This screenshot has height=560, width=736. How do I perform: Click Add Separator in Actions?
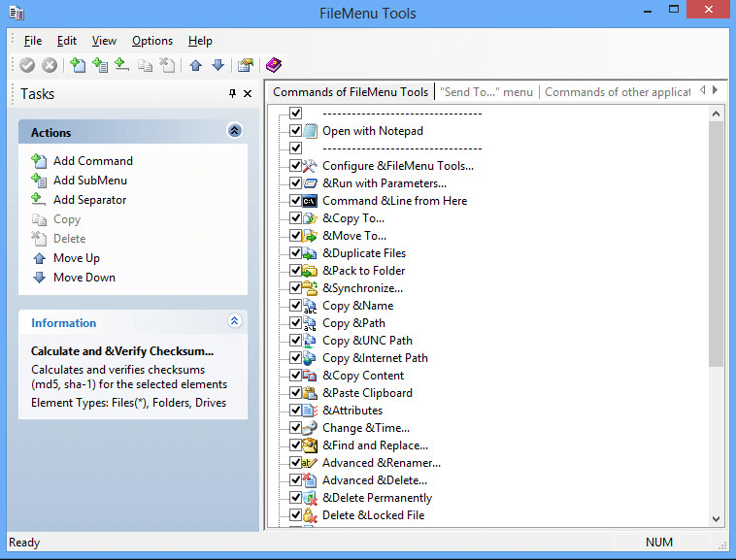(89, 200)
